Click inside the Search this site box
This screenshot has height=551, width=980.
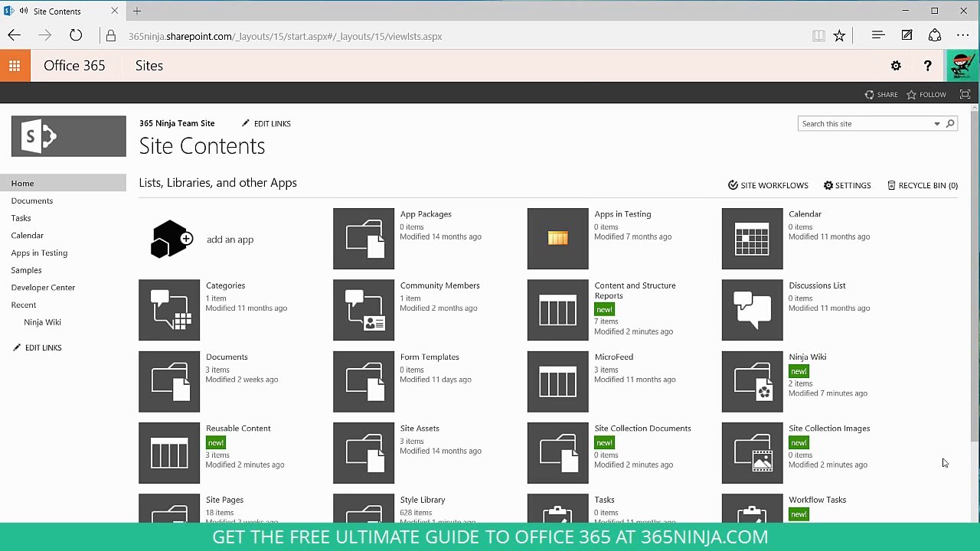click(864, 124)
